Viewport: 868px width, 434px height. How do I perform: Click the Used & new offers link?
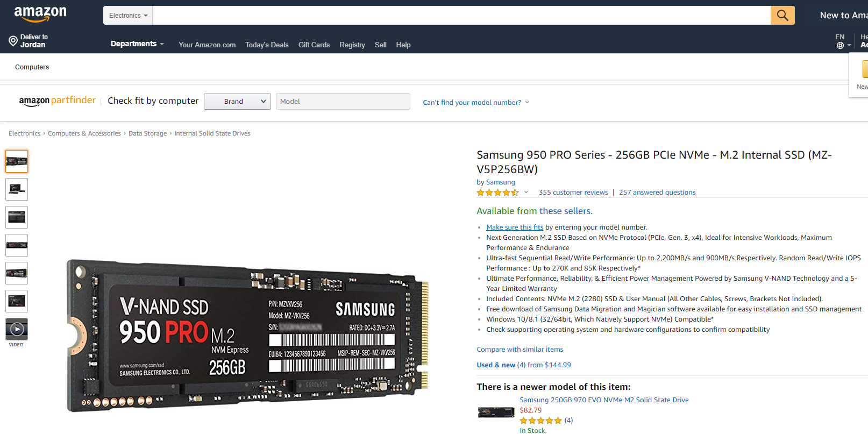click(524, 365)
